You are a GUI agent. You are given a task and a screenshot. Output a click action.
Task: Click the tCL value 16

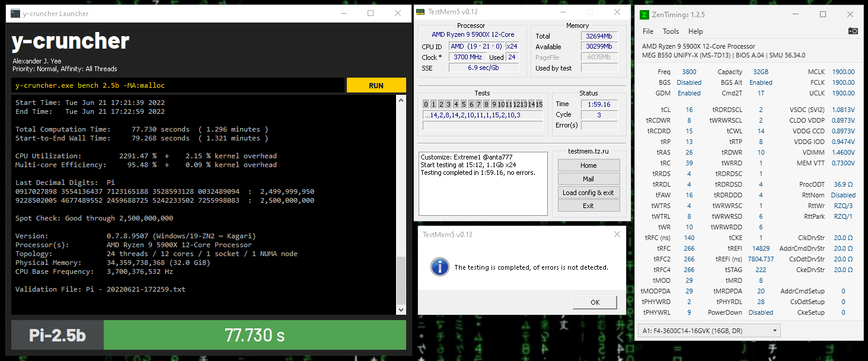point(689,110)
